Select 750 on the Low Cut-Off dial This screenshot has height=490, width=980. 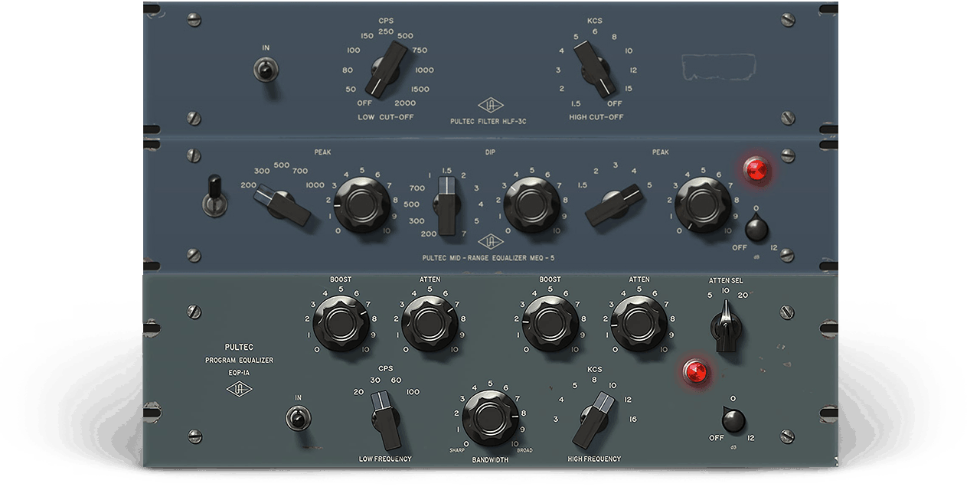(420, 51)
